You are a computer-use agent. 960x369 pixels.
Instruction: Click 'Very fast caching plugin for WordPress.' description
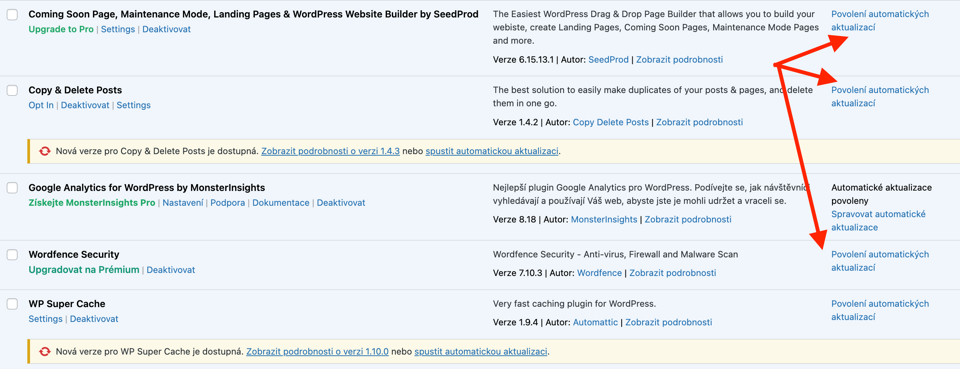pos(574,304)
